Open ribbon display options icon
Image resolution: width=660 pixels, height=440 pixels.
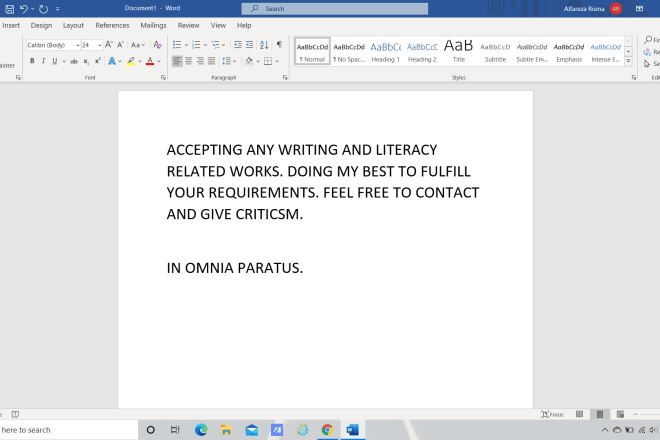pos(639,8)
